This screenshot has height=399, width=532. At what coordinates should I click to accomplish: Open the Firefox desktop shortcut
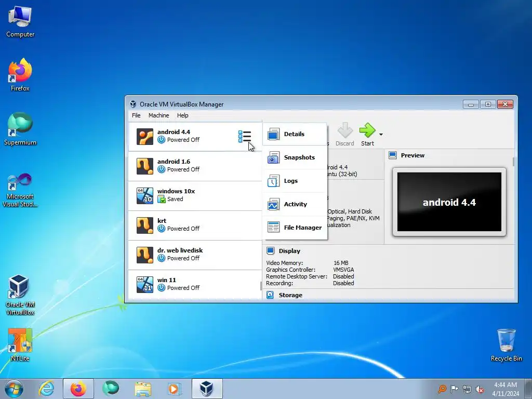click(20, 75)
